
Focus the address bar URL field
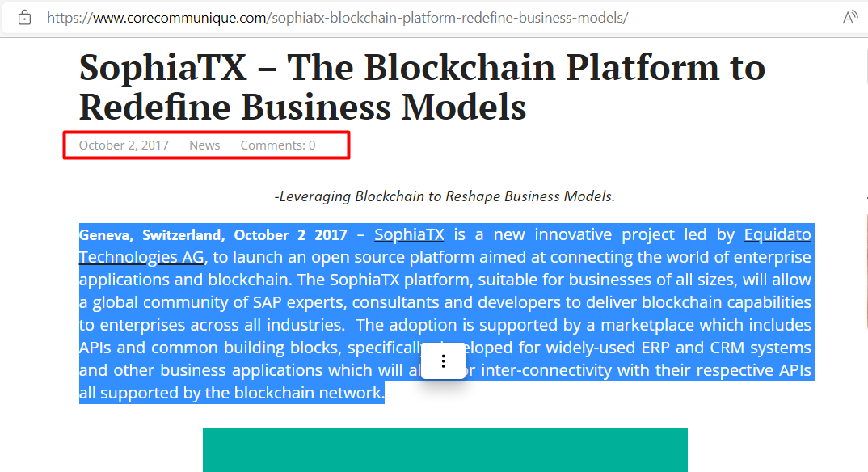432,18
